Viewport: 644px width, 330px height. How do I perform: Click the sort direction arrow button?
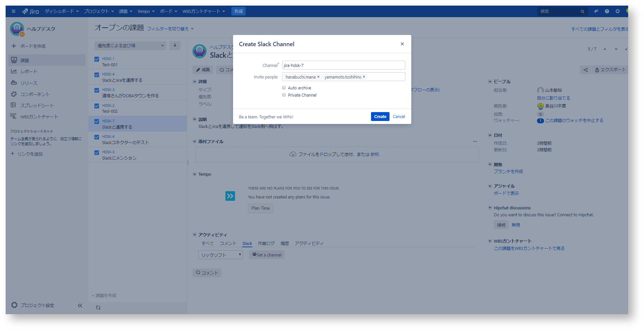(x=175, y=45)
